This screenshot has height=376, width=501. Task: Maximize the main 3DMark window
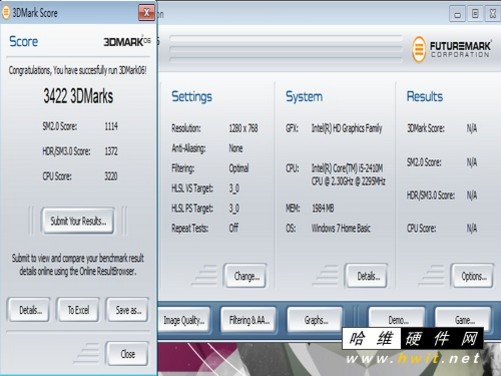[x=475, y=14]
